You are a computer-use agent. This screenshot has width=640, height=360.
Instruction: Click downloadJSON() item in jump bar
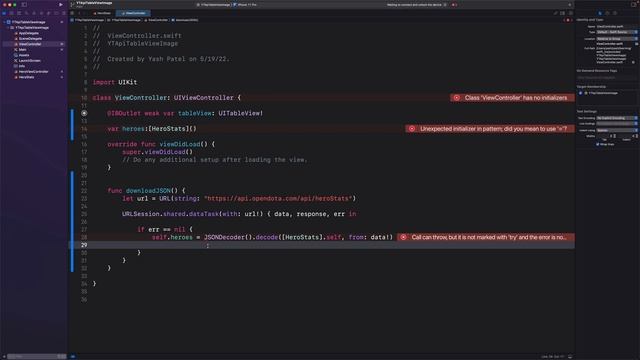click(185, 20)
